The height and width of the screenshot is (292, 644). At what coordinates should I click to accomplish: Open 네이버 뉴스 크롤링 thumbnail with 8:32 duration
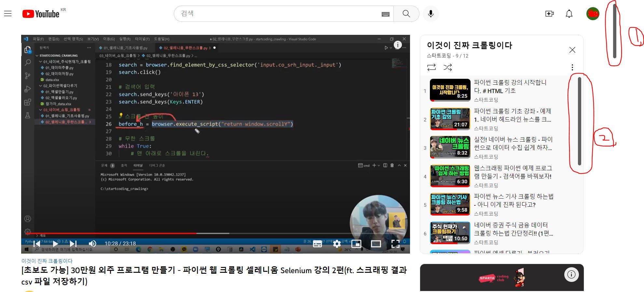pyautogui.click(x=450, y=147)
